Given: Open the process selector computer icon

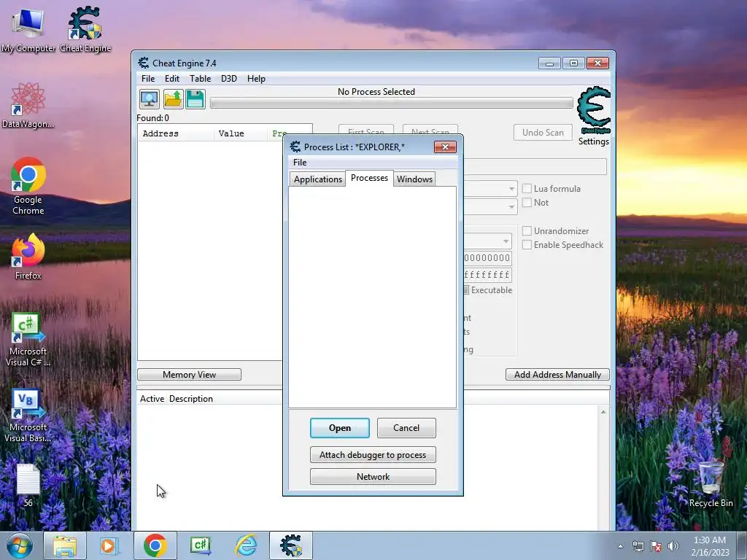Looking at the screenshot, I should [x=149, y=99].
